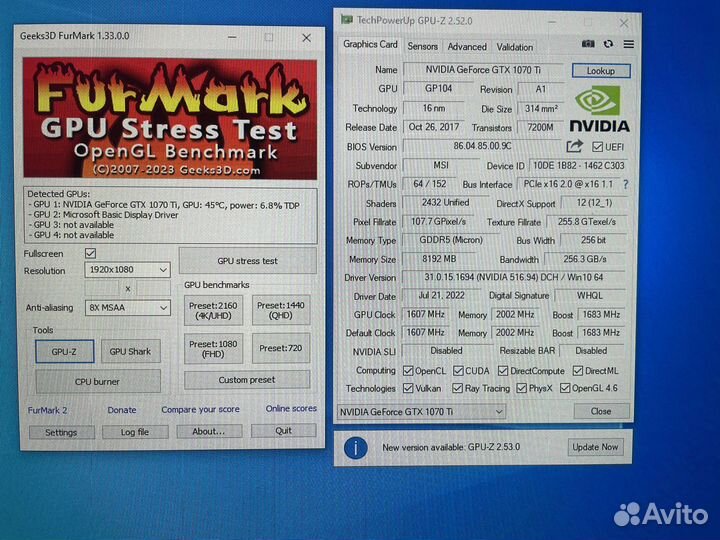
Task: Switch to the Graphics Card tab
Action: tap(370, 45)
